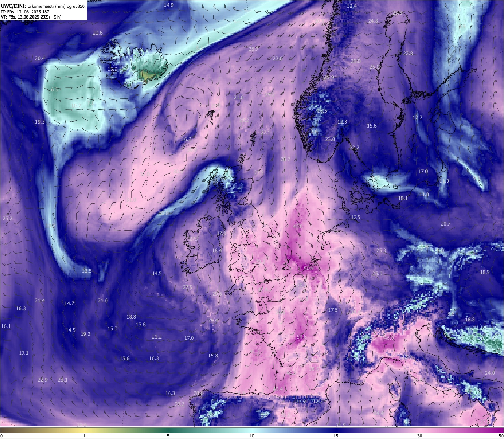Click the 15.0 value in the Atlantic
The width and height of the screenshot is (504, 439).
[x=112, y=328]
